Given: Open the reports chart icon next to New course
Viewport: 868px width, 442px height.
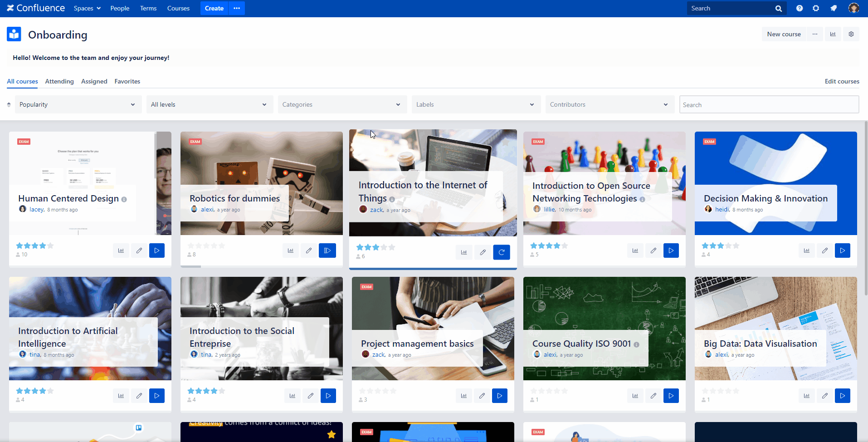Looking at the screenshot, I should click(x=833, y=34).
